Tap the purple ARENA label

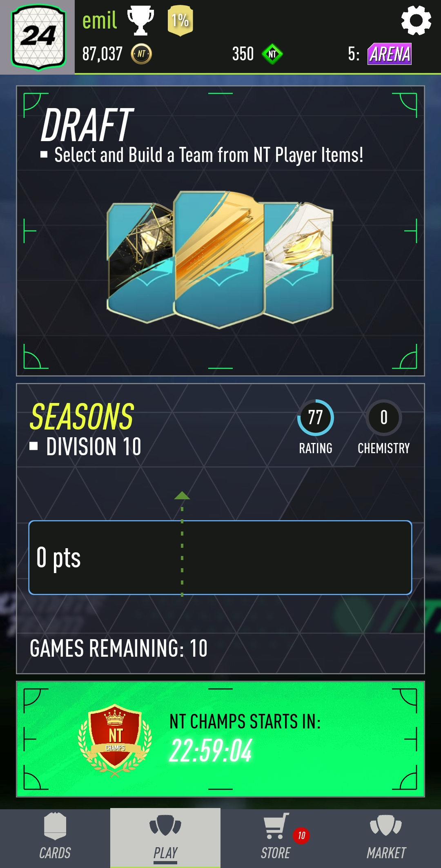(x=390, y=54)
